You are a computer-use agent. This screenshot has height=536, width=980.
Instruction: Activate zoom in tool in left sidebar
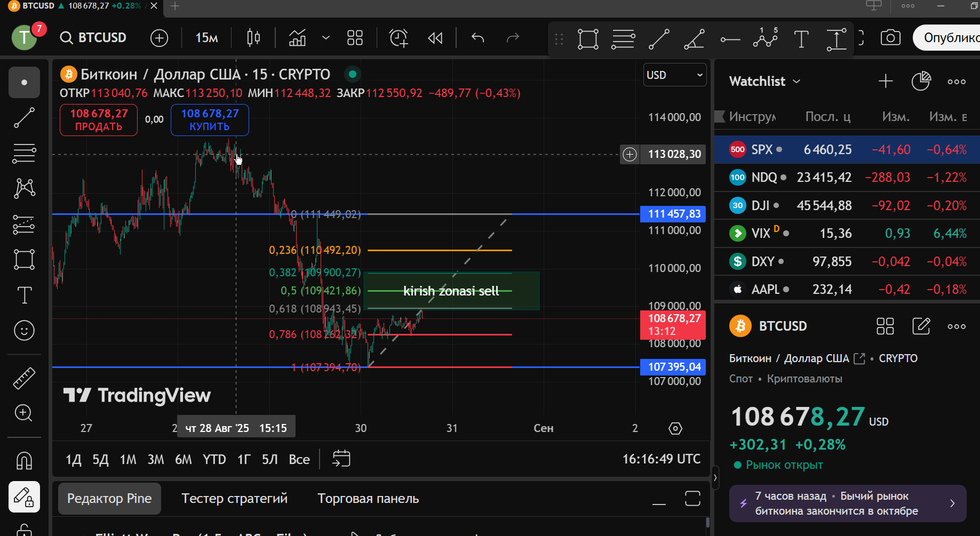click(x=24, y=413)
